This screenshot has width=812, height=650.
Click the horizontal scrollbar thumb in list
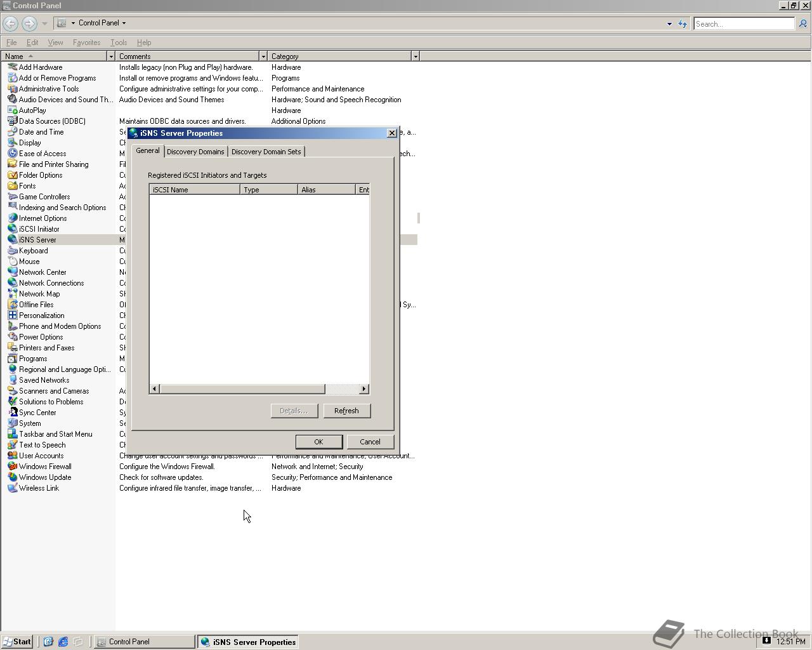pos(242,389)
